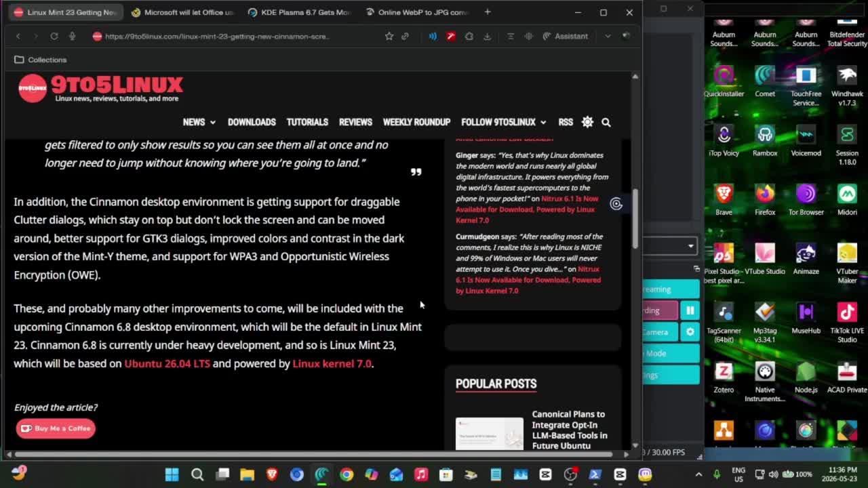Image resolution: width=868 pixels, height=488 pixels.
Task: Switch to Online WebP to JPG tab
Action: point(416,12)
